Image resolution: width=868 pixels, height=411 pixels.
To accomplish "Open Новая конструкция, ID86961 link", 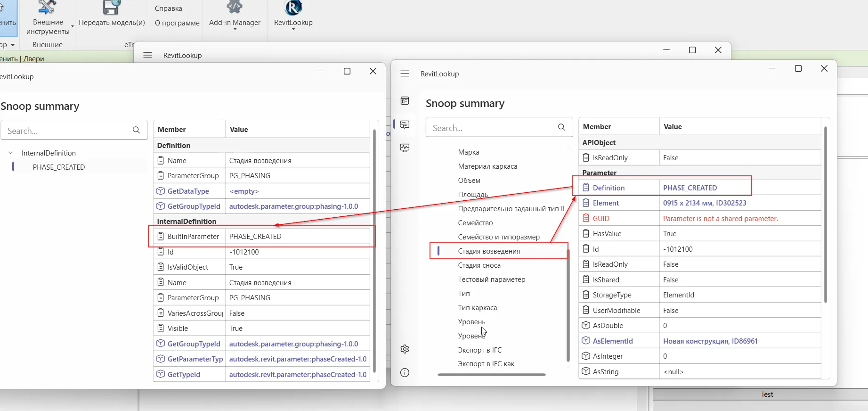I will click(710, 341).
